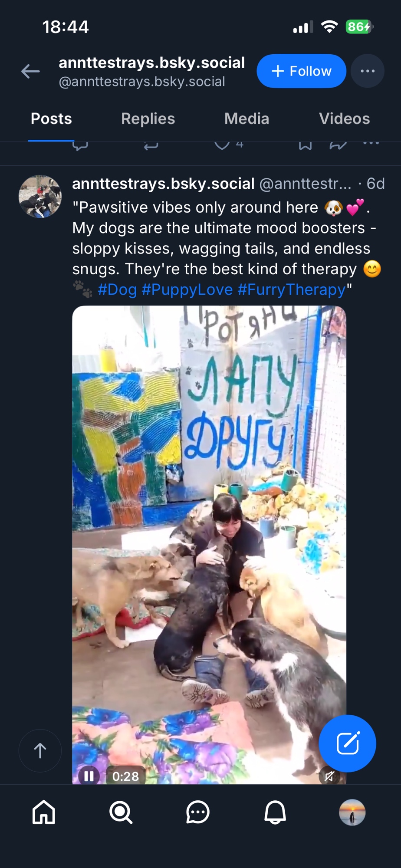
Task: Like the previous post via heart icon
Action: coord(222,145)
